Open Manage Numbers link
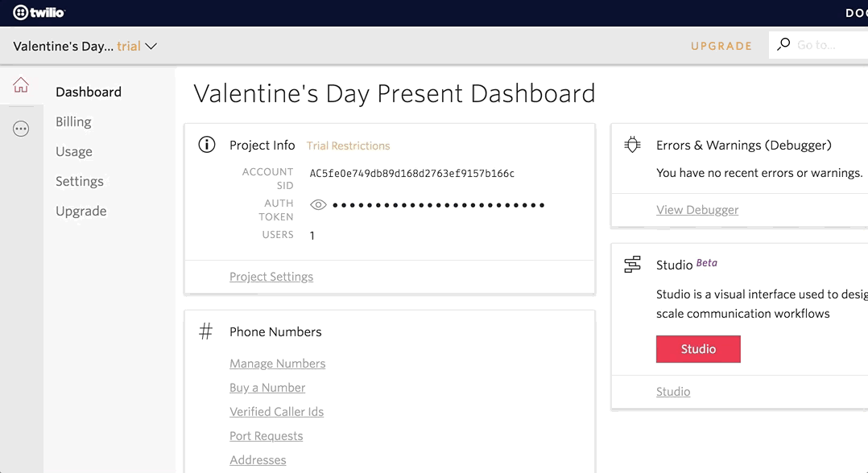 277,364
